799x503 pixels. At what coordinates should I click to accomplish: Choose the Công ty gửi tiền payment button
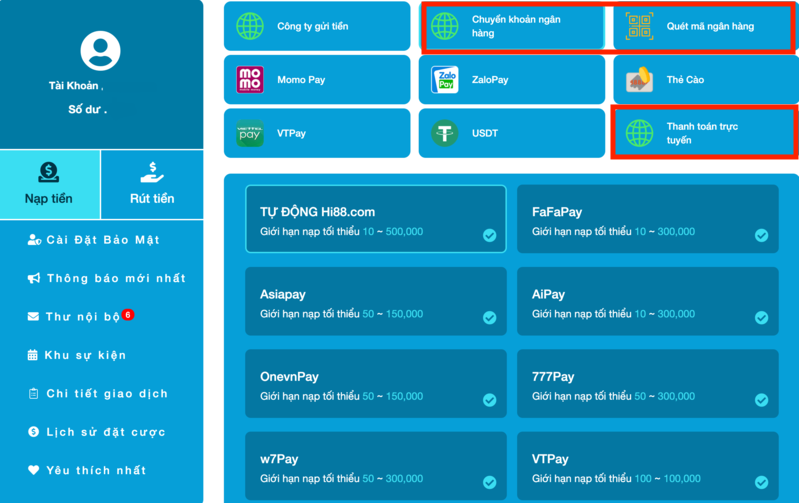(317, 26)
